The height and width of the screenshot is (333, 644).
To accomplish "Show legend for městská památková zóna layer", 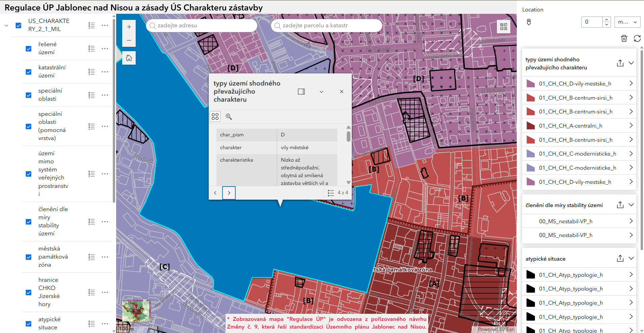I will tap(92, 257).
